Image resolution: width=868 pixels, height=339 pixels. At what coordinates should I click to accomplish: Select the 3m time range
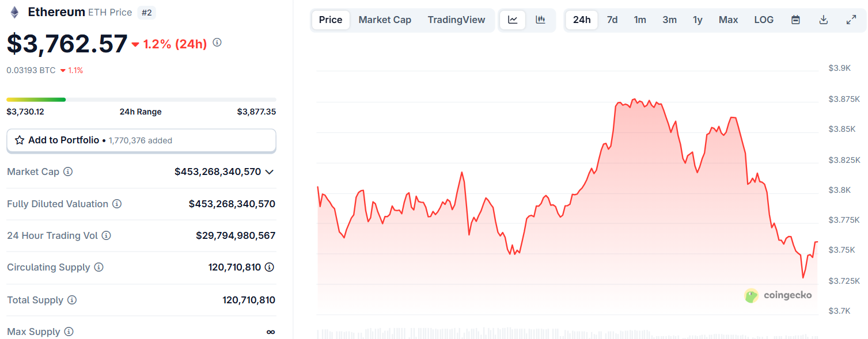pyautogui.click(x=669, y=20)
